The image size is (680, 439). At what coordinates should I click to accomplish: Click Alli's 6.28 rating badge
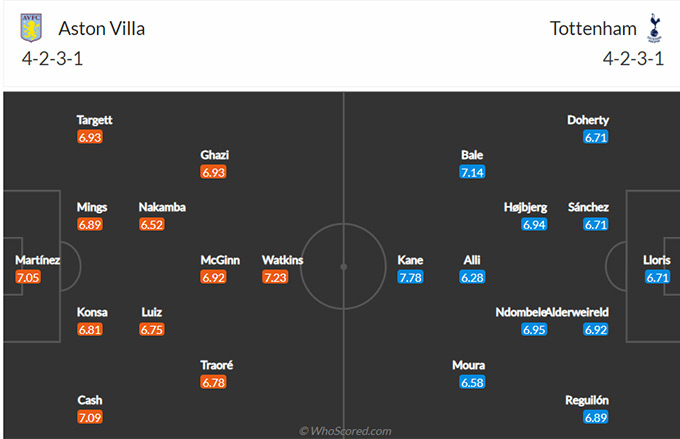tap(472, 277)
